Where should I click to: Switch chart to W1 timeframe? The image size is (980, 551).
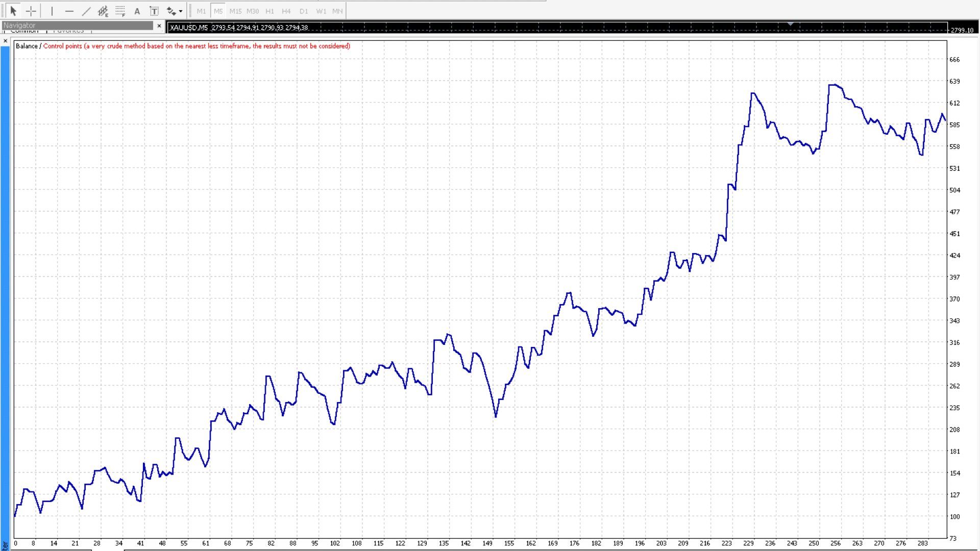click(321, 11)
